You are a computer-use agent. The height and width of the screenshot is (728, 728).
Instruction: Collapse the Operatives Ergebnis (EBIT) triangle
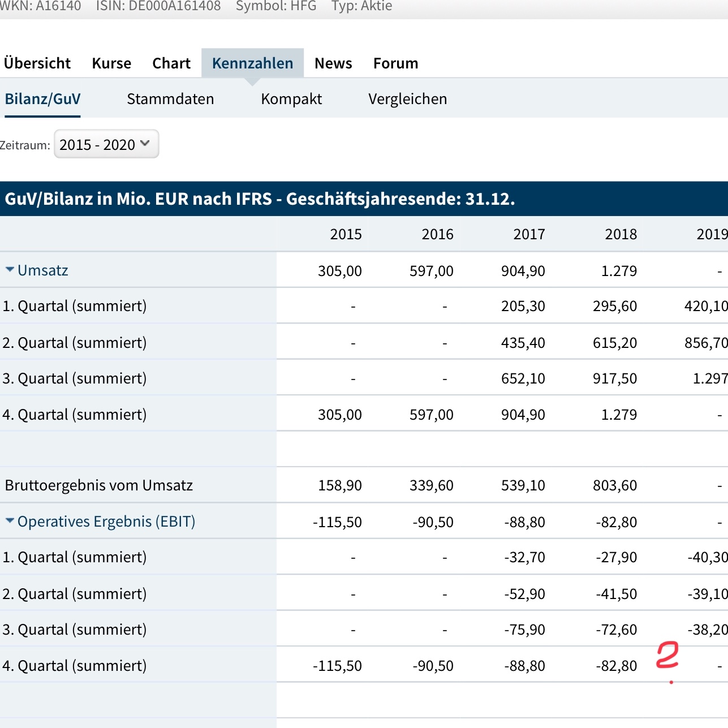click(x=10, y=520)
